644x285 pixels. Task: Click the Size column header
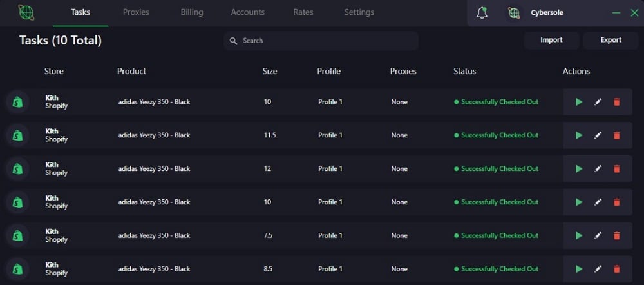[270, 71]
